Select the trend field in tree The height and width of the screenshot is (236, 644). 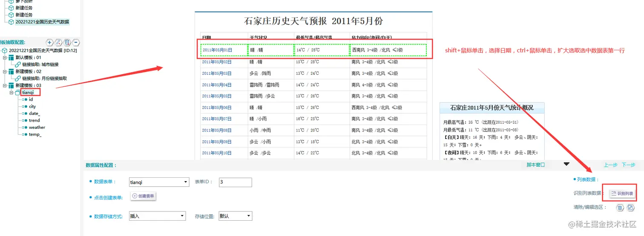point(34,120)
